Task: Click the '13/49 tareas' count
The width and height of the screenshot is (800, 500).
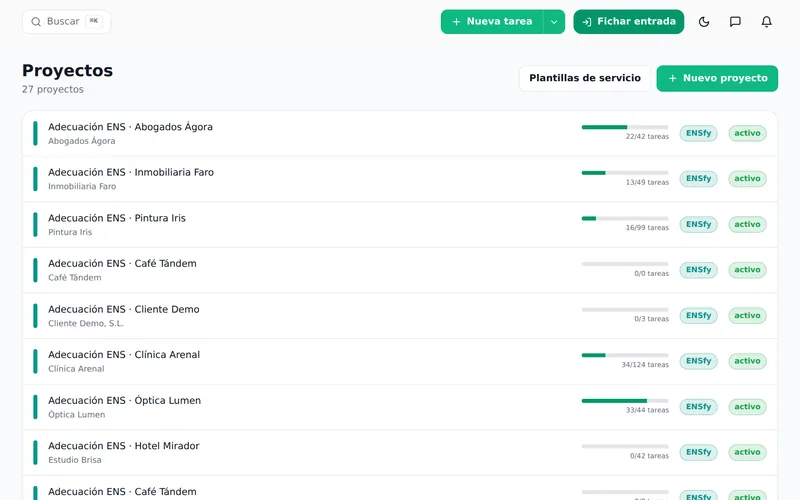Action: (x=647, y=182)
